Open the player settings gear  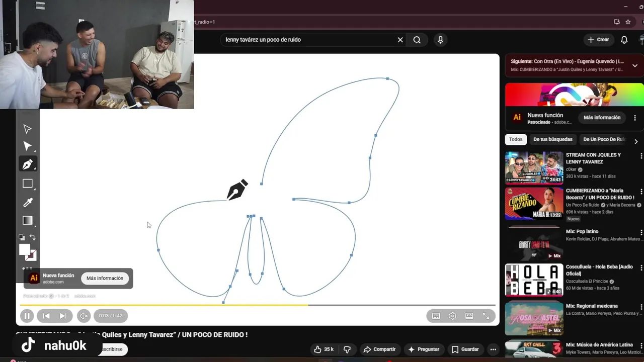453,316
